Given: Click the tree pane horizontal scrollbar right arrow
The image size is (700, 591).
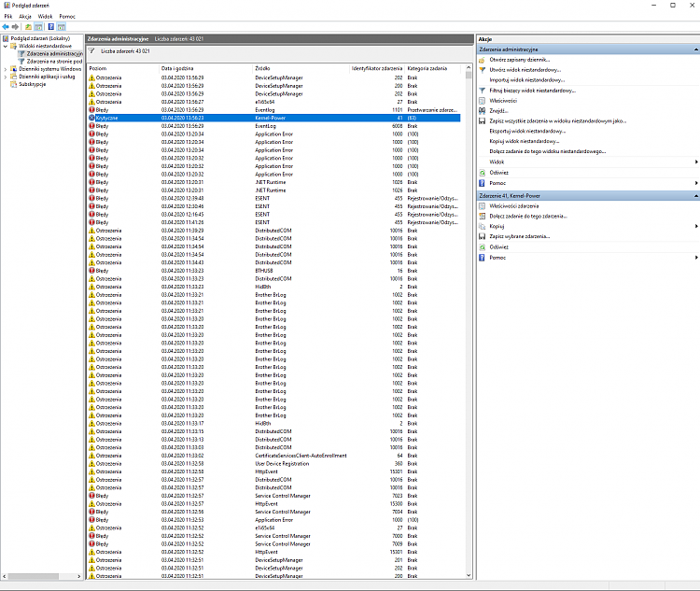Looking at the screenshot, I should (79, 576).
